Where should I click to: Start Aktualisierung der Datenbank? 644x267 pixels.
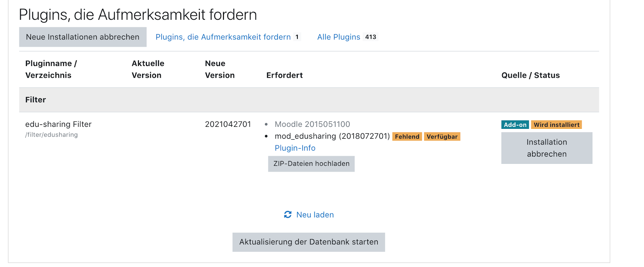coord(309,242)
